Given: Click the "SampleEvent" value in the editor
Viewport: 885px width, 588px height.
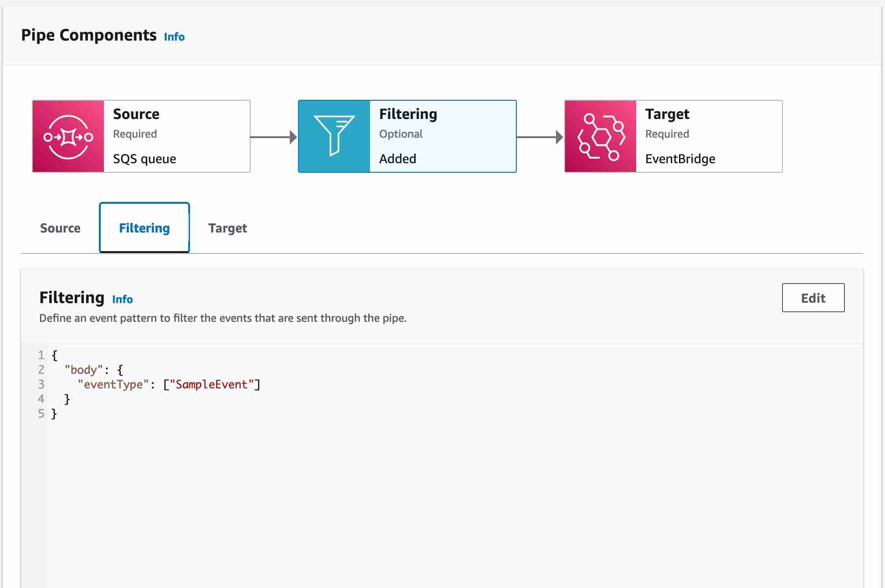Looking at the screenshot, I should point(211,384).
